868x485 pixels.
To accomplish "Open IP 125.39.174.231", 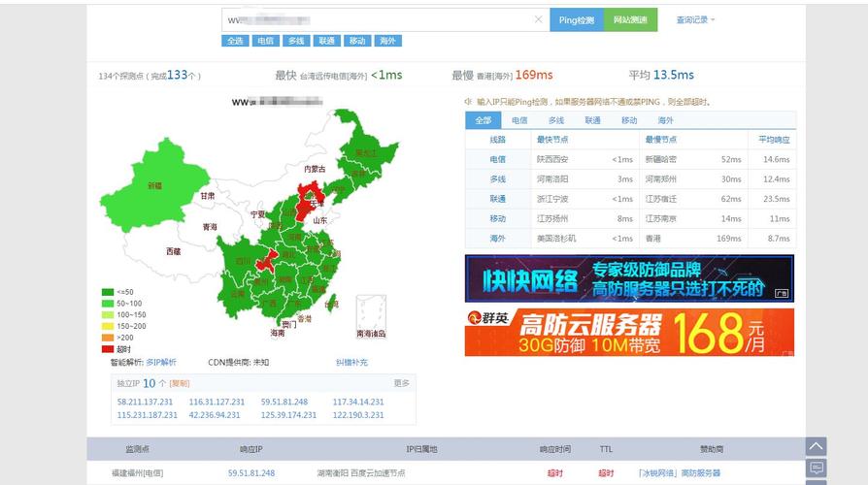I will point(288,415).
